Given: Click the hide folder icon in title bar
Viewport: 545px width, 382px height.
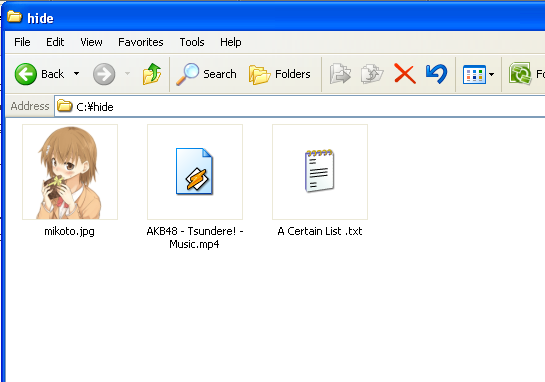Looking at the screenshot, I should [15, 17].
